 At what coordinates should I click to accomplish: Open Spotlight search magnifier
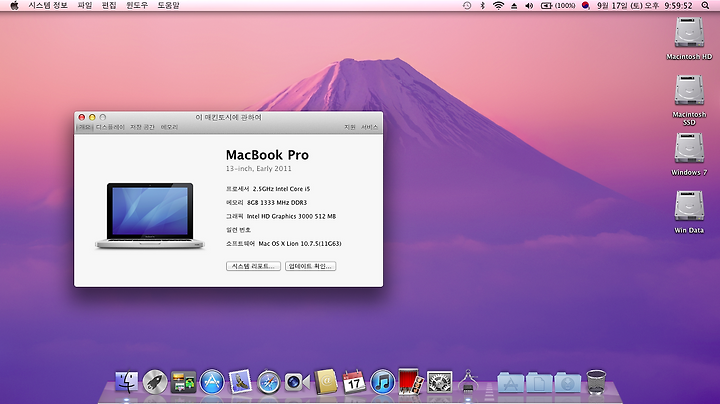click(705, 6)
